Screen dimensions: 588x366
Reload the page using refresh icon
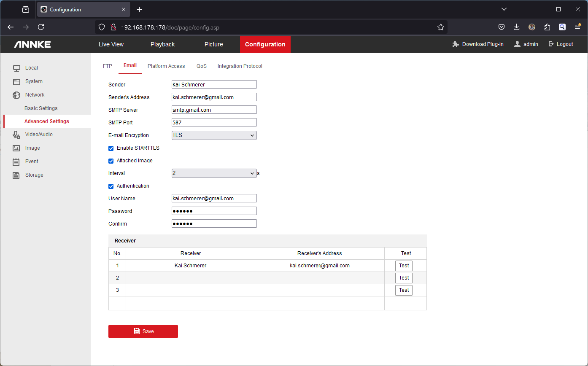(41, 27)
